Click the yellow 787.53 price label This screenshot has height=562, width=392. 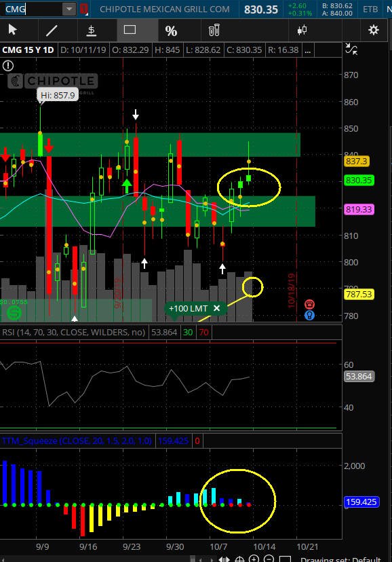359,295
